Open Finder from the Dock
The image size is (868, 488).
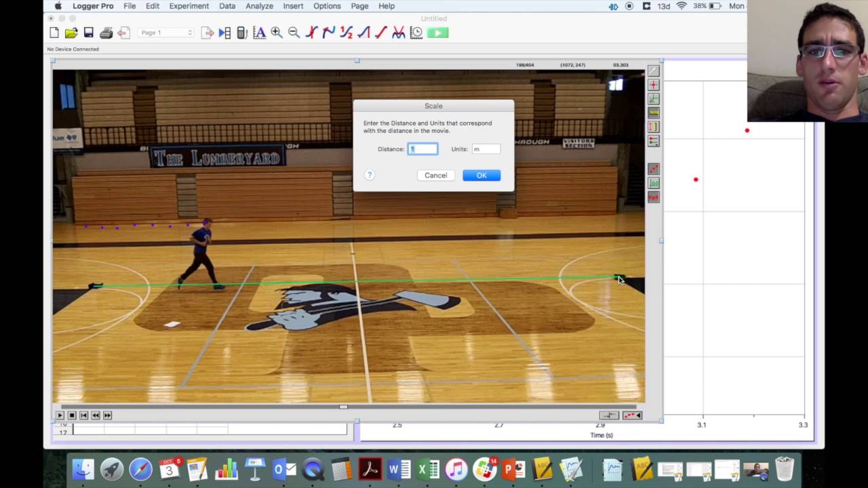click(x=83, y=469)
